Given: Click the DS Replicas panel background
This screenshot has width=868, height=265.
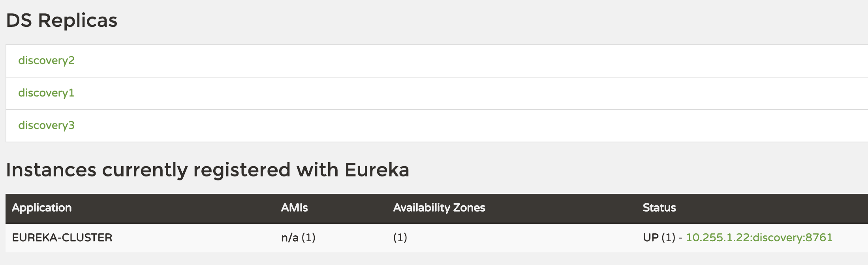Looking at the screenshot, I should click(592, 93).
